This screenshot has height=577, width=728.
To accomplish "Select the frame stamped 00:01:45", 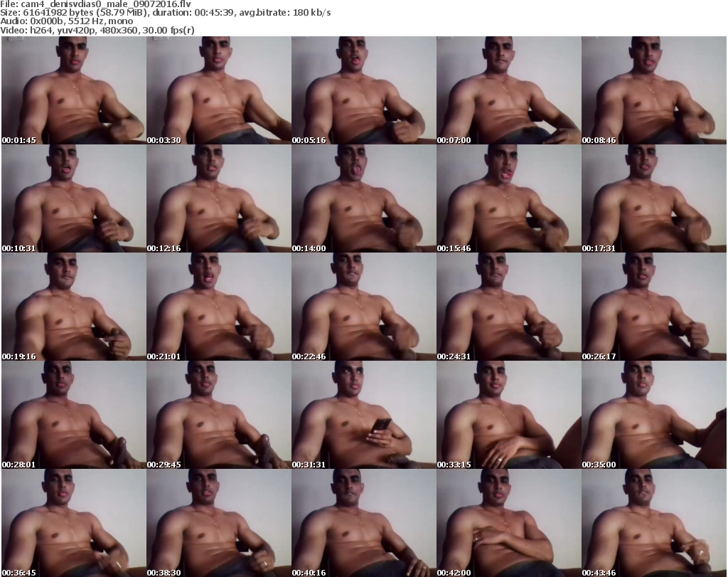I will tap(74, 90).
